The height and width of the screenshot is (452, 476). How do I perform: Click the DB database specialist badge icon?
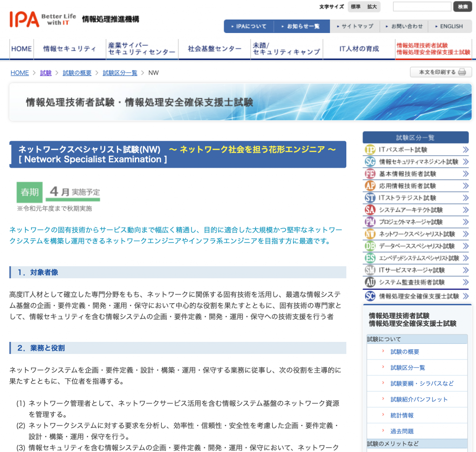pos(370,246)
